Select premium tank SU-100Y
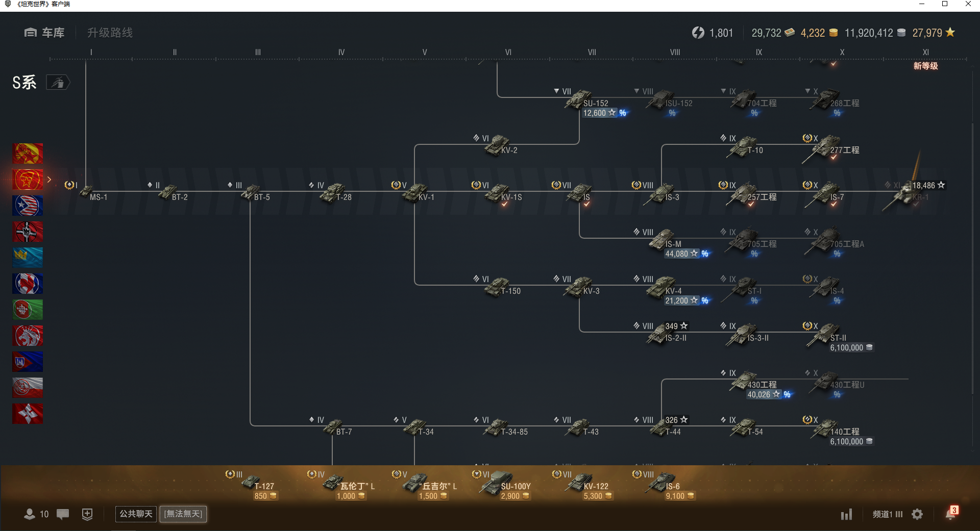This screenshot has width=980, height=531. (x=505, y=485)
